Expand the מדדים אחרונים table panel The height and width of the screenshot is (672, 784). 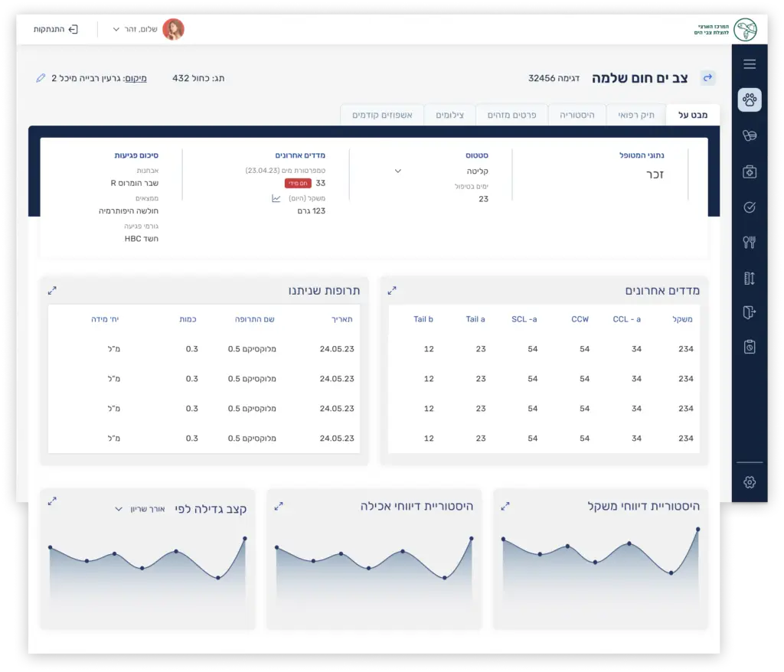[392, 291]
